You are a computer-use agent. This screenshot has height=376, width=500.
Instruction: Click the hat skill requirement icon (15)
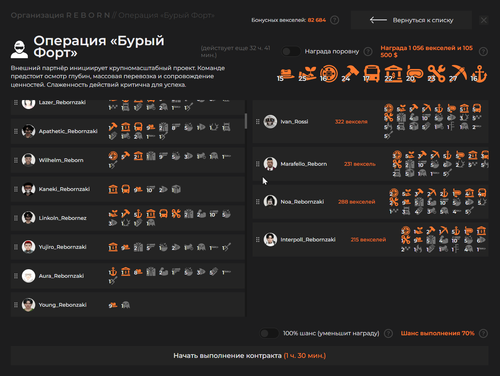[286, 74]
